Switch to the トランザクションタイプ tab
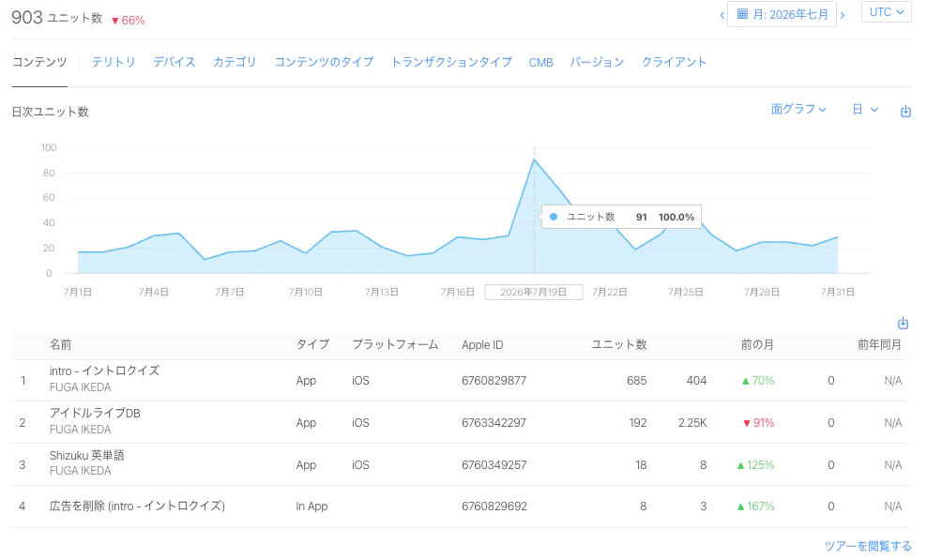 451,62
